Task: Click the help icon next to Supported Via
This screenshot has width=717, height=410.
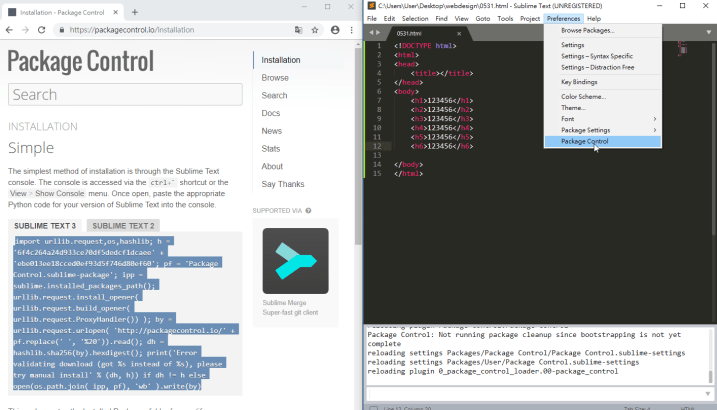Action: (308, 211)
